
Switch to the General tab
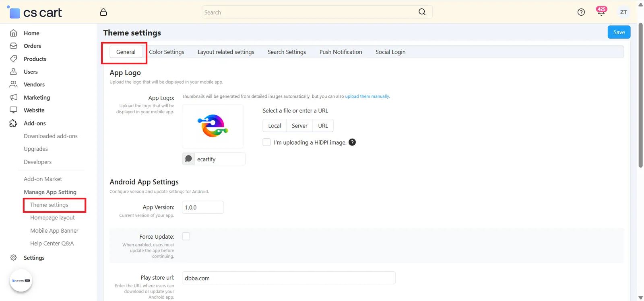tap(126, 52)
